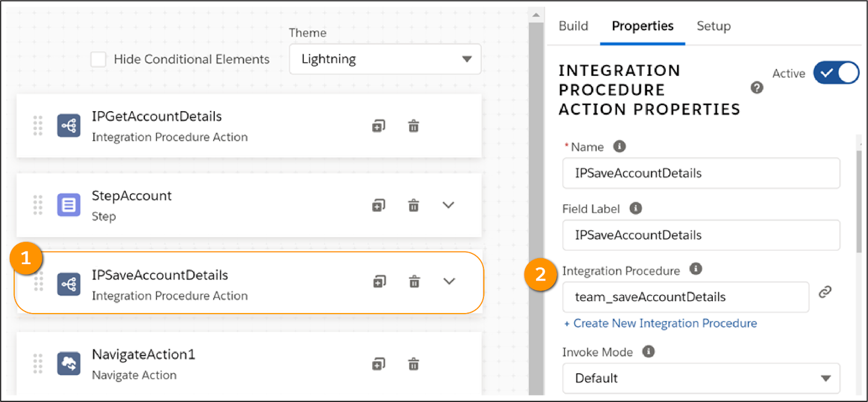
Task: Delete the IPSaveAccountDetails element
Action: [414, 282]
